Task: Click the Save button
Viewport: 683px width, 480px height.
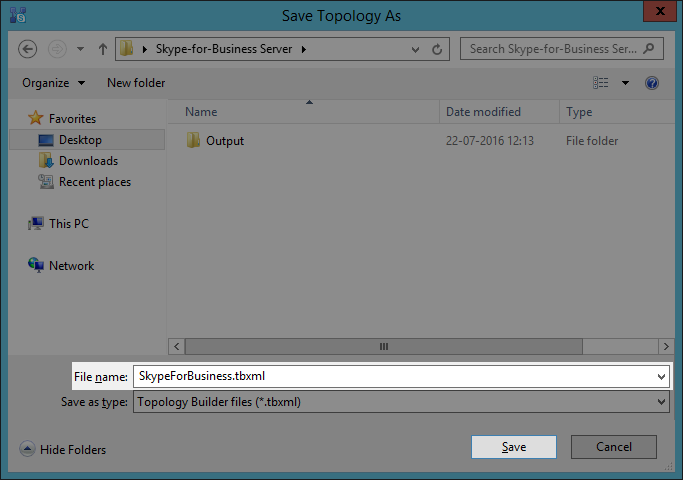Action: tap(514, 447)
